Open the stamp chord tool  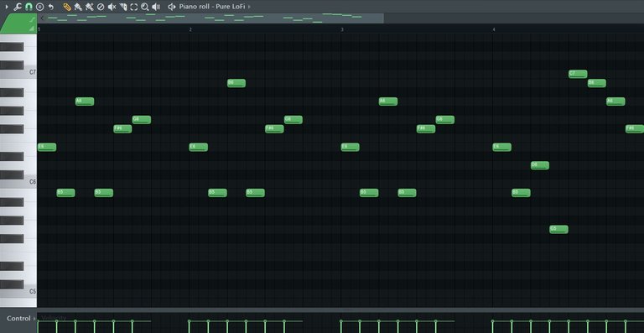pyautogui.click(x=39, y=7)
